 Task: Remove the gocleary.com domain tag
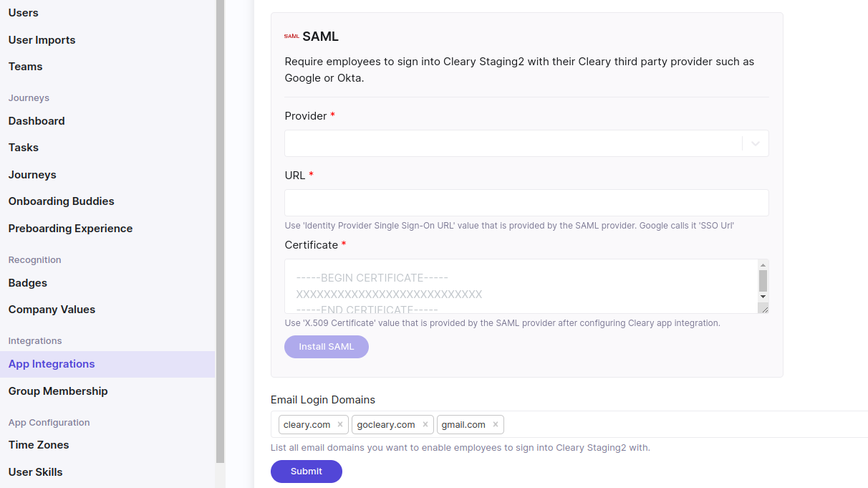coord(425,425)
